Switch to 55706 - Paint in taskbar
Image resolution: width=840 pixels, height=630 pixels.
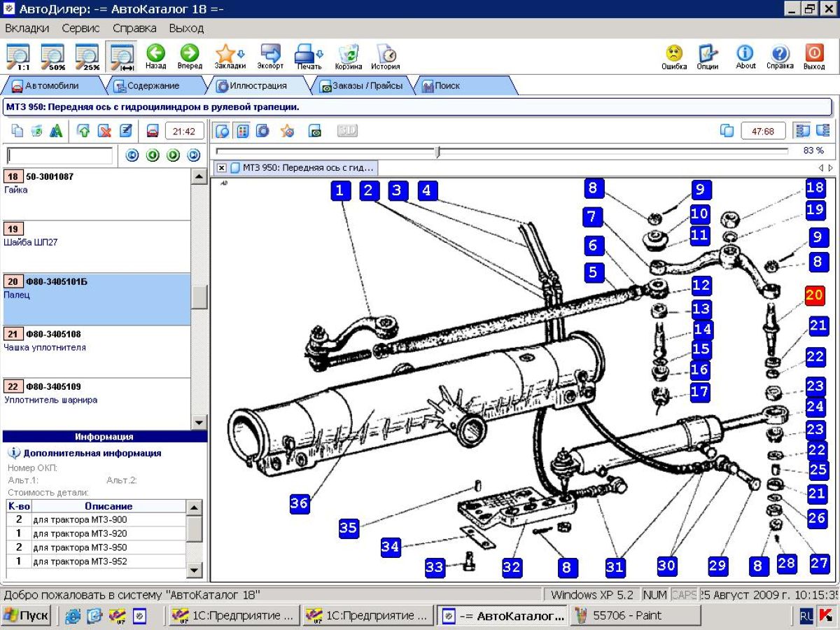[x=636, y=616]
